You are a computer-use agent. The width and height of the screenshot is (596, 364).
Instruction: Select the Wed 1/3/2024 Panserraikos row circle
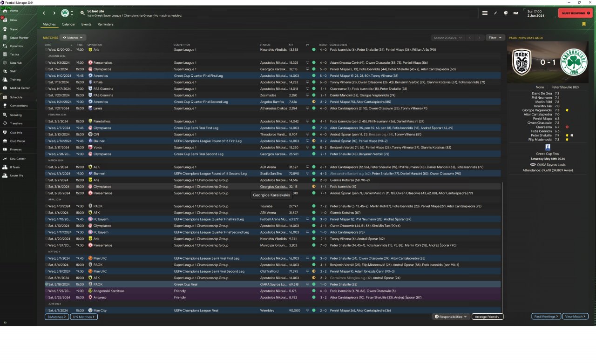[x=47, y=63]
